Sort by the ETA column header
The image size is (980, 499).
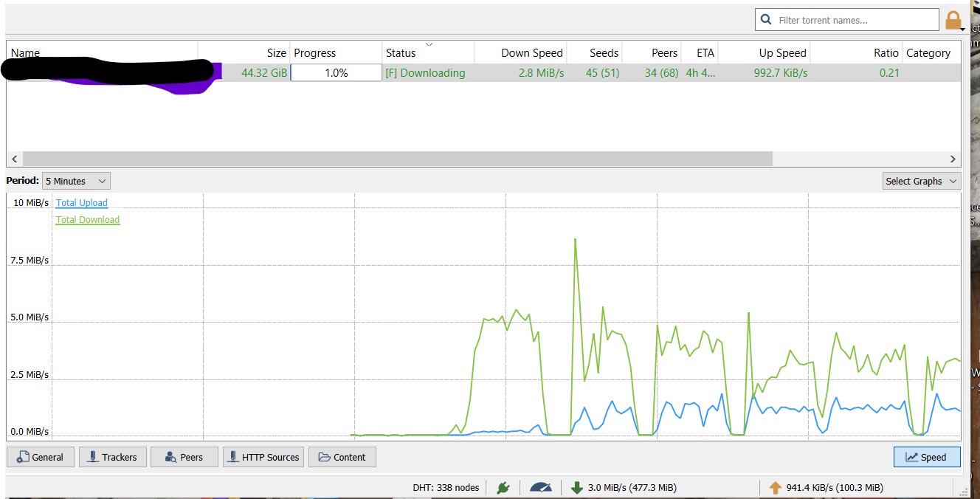pyautogui.click(x=700, y=52)
